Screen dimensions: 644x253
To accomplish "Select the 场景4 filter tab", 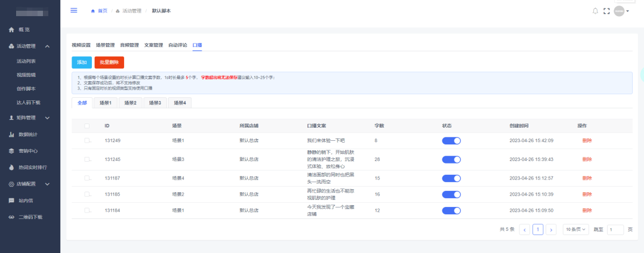I will click(x=180, y=103).
